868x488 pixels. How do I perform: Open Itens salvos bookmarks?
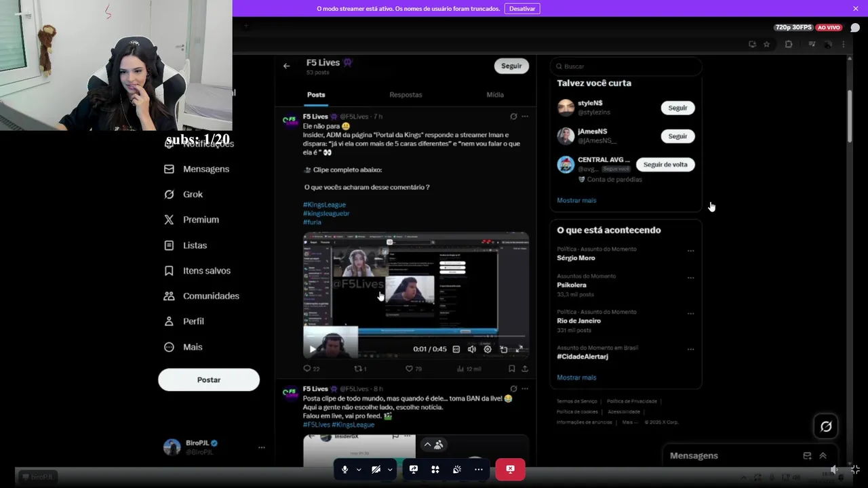click(197, 270)
